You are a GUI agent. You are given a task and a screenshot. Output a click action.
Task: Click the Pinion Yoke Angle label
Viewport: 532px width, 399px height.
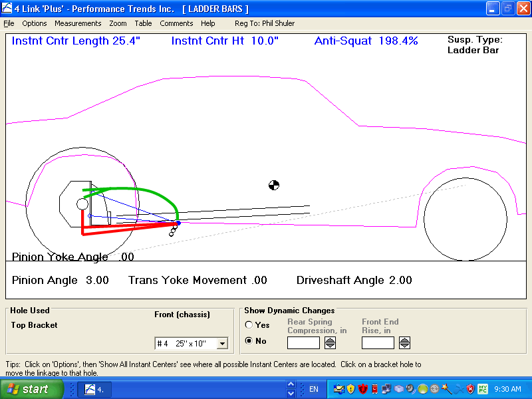(60, 257)
